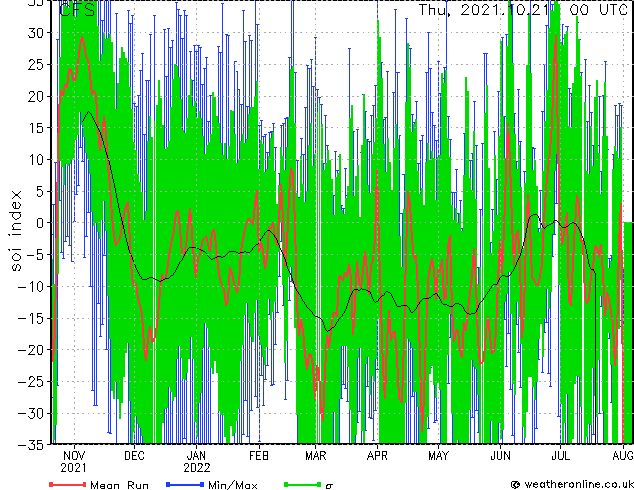The width and height of the screenshot is (634, 490).
Task: Click the y-axis value 20
Action: [36, 96]
